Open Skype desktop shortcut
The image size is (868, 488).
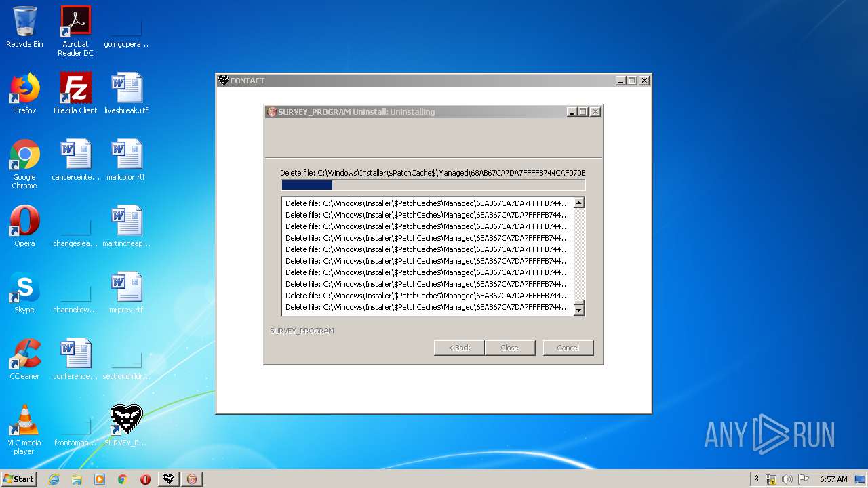(x=24, y=293)
